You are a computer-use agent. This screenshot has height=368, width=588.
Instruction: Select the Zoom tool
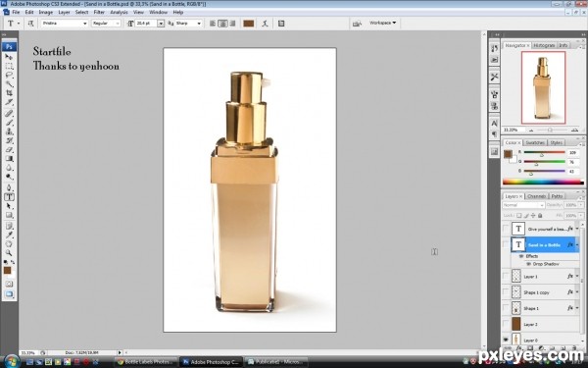click(9, 253)
